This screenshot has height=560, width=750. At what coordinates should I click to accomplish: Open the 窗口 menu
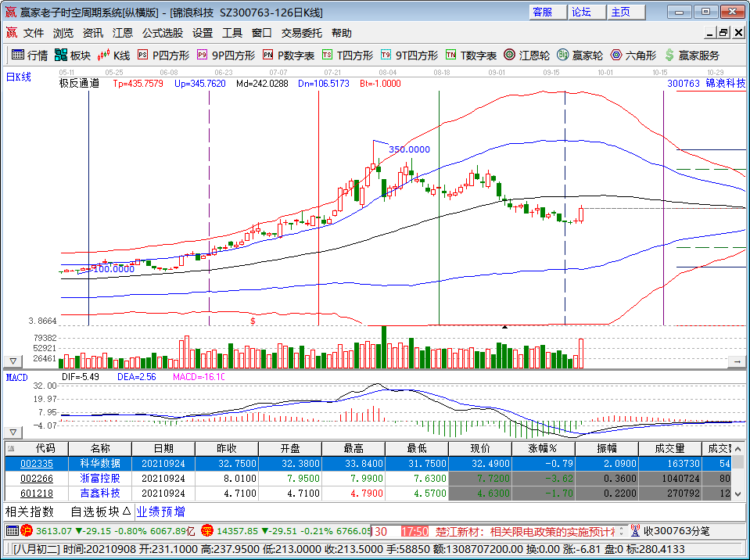pyautogui.click(x=262, y=33)
